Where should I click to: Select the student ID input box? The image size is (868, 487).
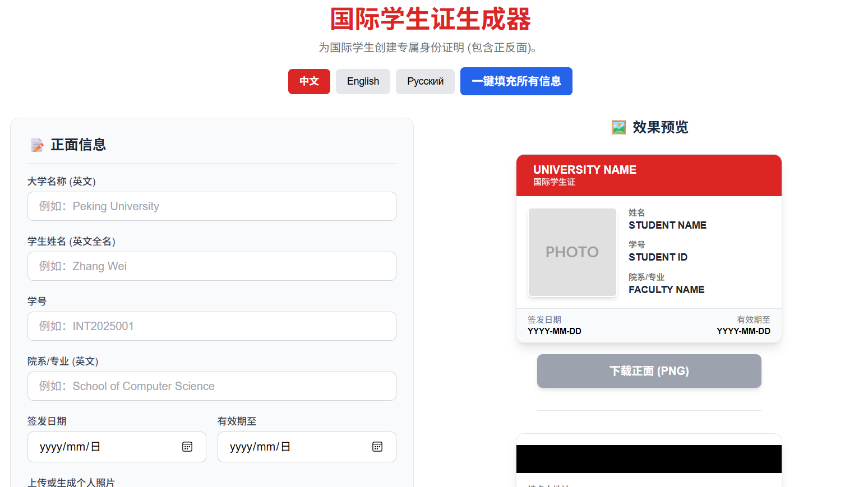pos(212,326)
